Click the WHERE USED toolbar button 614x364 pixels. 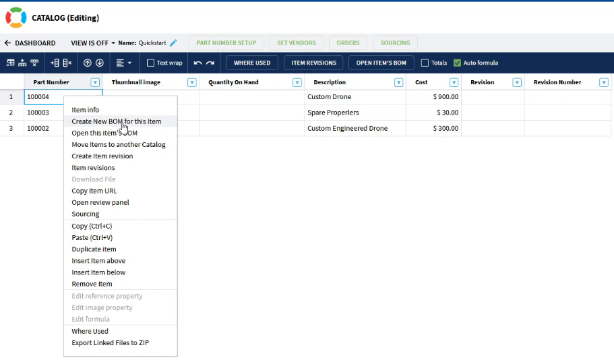click(x=252, y=63)
